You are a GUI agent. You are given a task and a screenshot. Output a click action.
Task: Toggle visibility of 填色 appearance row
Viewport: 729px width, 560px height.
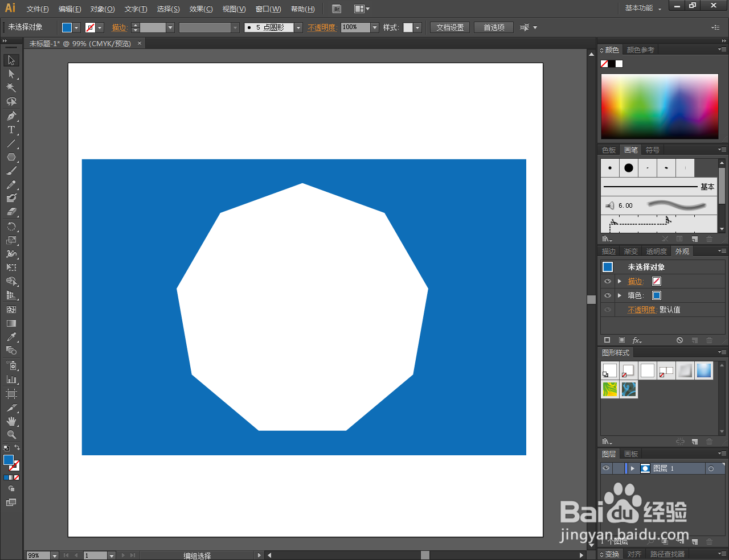click(x=608, y=295)
